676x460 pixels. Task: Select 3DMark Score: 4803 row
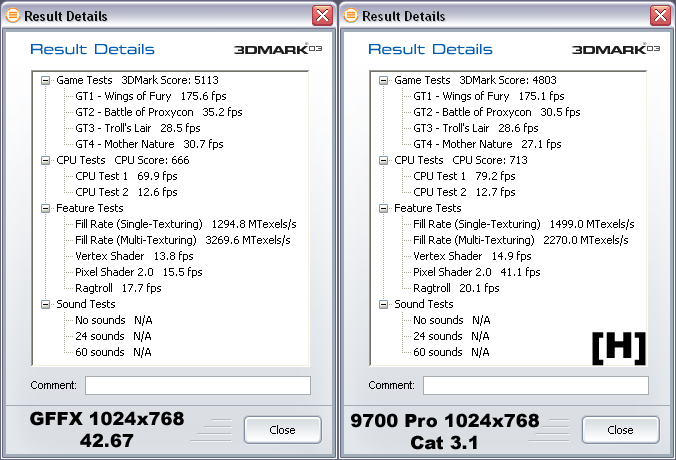click(476, 80)
